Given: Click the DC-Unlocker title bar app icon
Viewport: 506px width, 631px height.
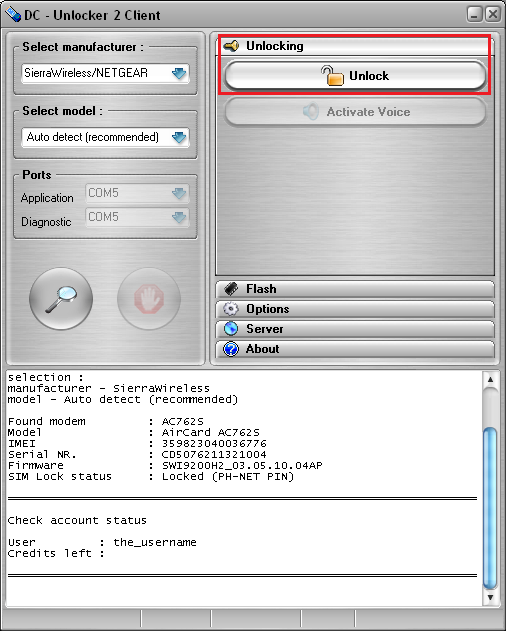Looking at the screenshot, I should [x=13, y=15].
